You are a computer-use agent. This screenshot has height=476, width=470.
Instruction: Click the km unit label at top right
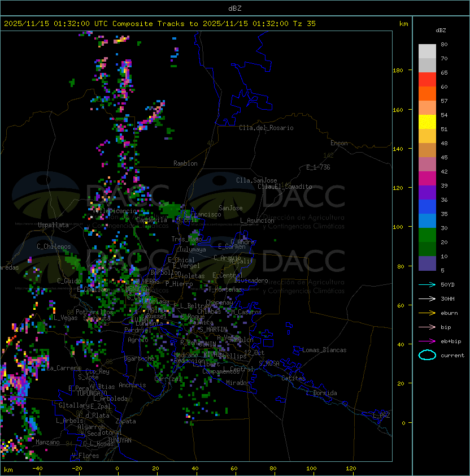coord(403,24)
